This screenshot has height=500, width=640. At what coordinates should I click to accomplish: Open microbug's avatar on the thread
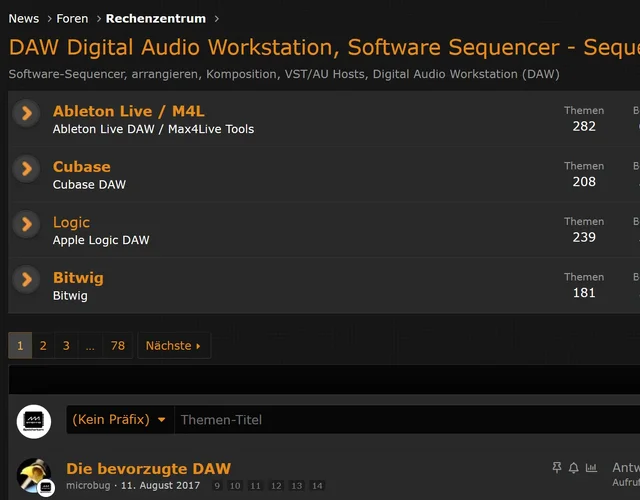(x=34, y=476)
